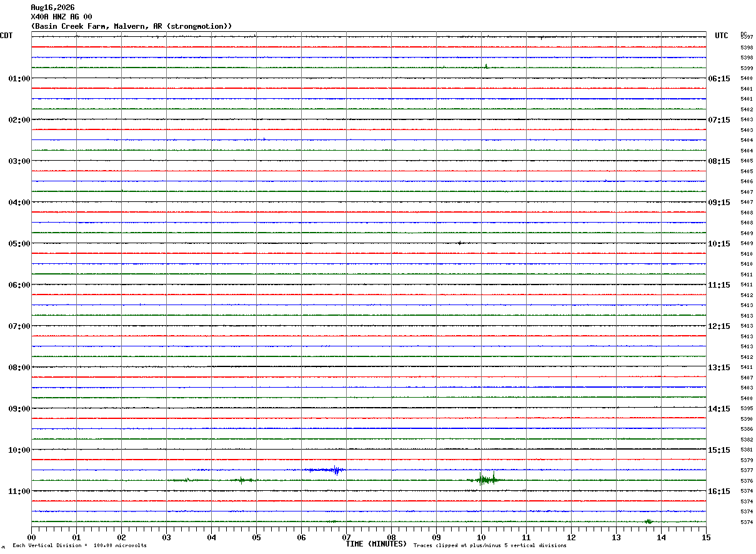Image resolution: width=756 pixels, height=554 pixels.
Task: Click the CDT timezone header
Action: (6, 36)
